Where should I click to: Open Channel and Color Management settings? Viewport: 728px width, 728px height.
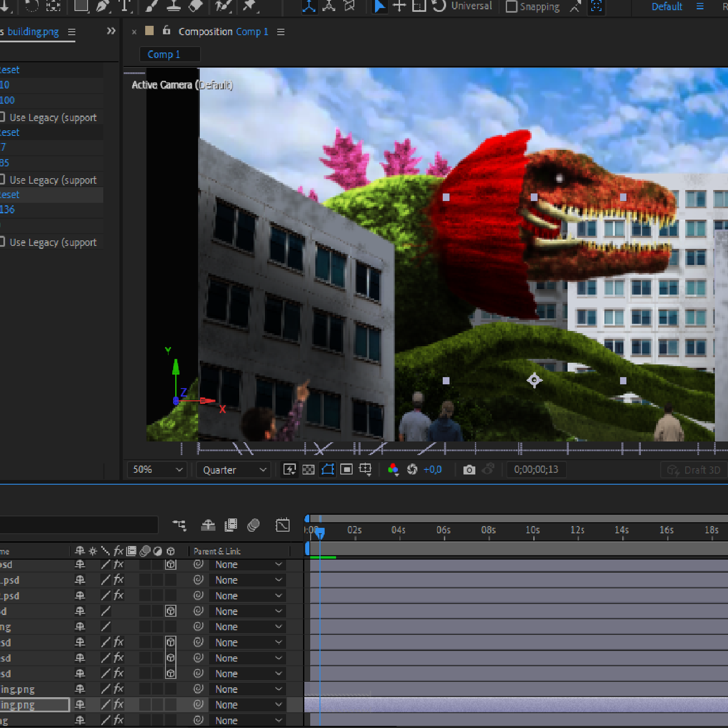tap(393, 470)
